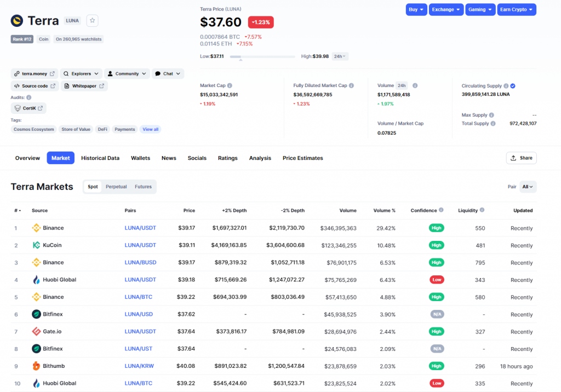This screenshot has width=561, height=392.
Task: Click View all tags
Action: click(151, 129)
